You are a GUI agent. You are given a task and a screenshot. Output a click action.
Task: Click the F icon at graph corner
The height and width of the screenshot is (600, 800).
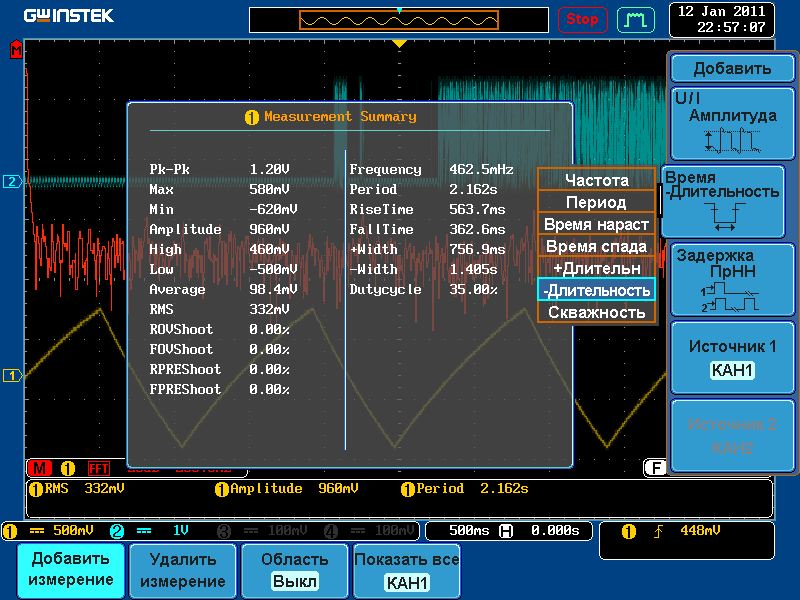click(655, 467)
